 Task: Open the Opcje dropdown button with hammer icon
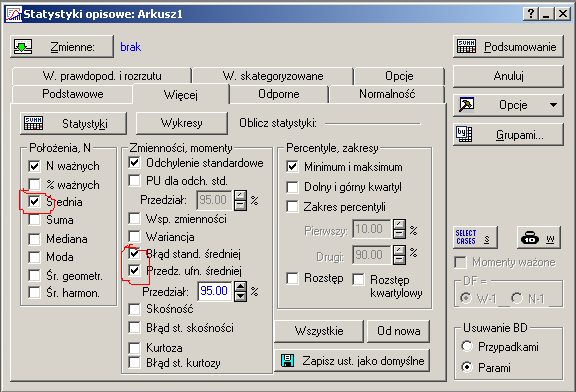[x=508, y=105]
